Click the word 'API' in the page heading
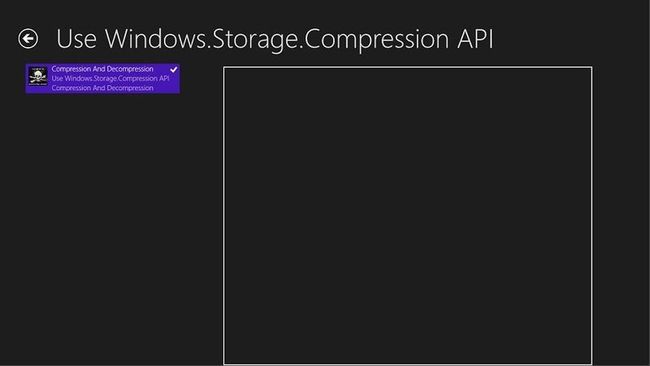Viewport: 650px width, 366px height. (475, 39)
